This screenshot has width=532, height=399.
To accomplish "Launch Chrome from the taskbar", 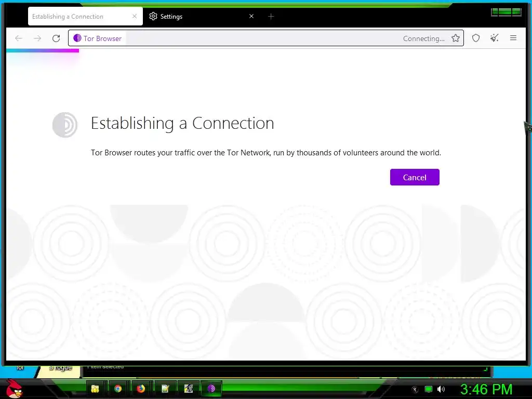I will 118,389.
